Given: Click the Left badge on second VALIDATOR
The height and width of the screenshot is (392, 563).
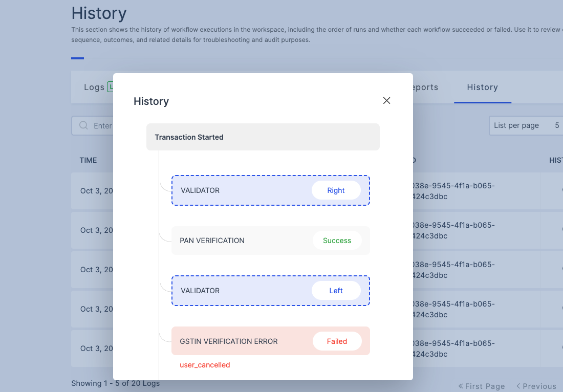Looking at the screenshot, I should 336,291.
